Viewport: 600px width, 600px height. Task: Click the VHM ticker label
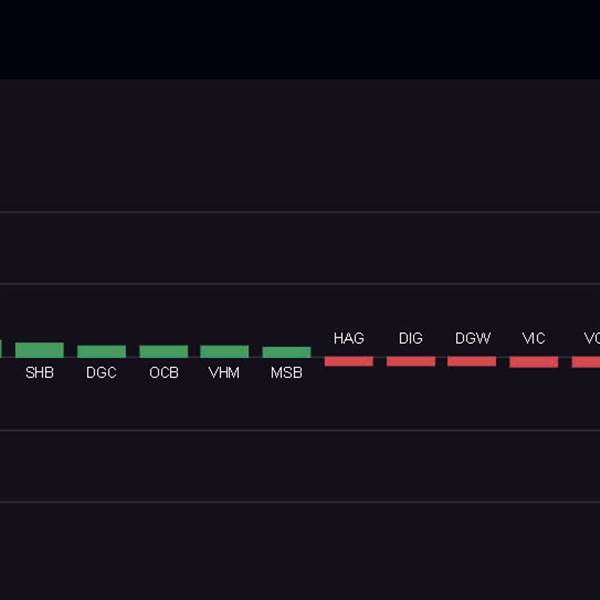[x=224, y=373]
